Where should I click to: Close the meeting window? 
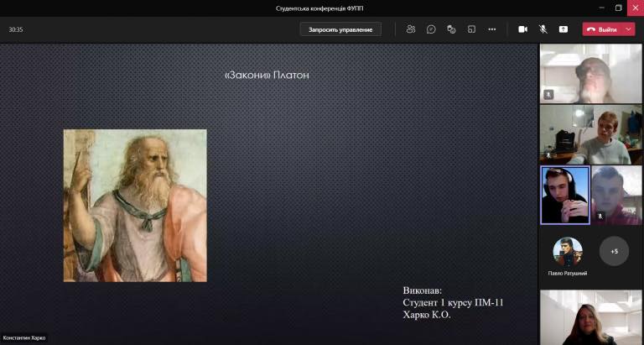(636, 8)
